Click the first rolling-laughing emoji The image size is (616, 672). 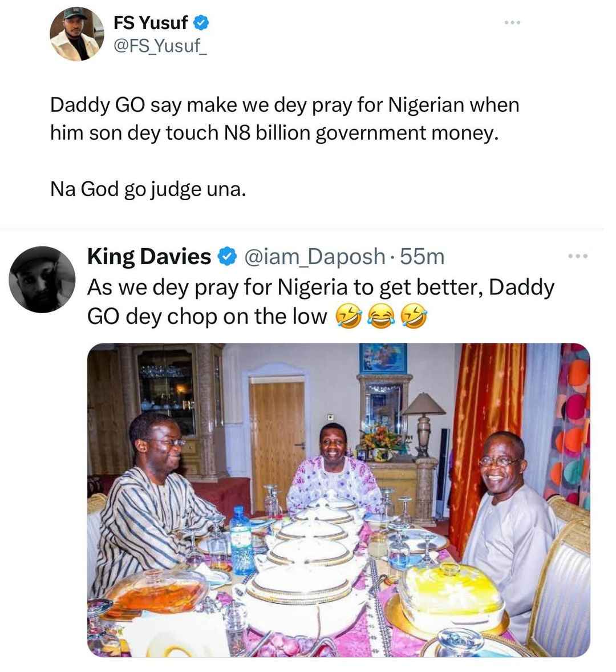point(348,317)
